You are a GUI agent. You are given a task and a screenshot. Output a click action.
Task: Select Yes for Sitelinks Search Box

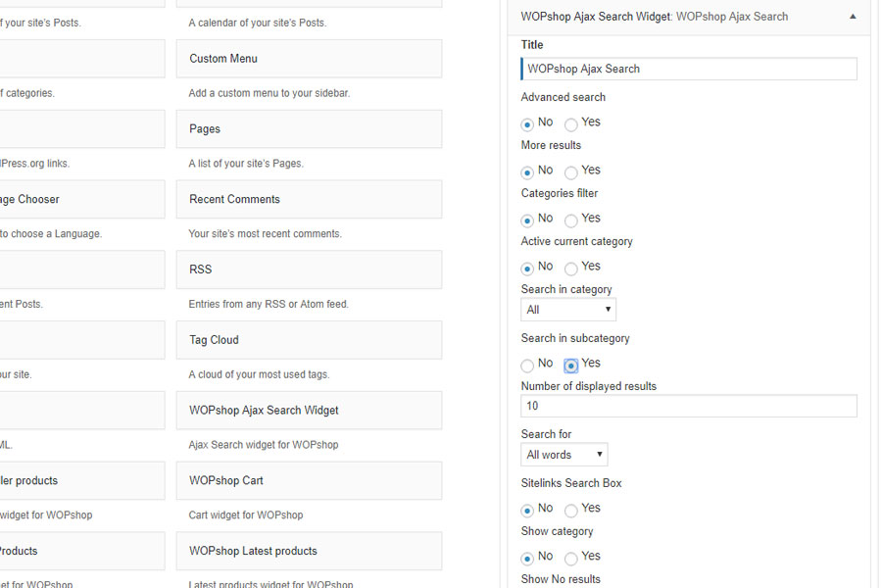tap(571, 511)
